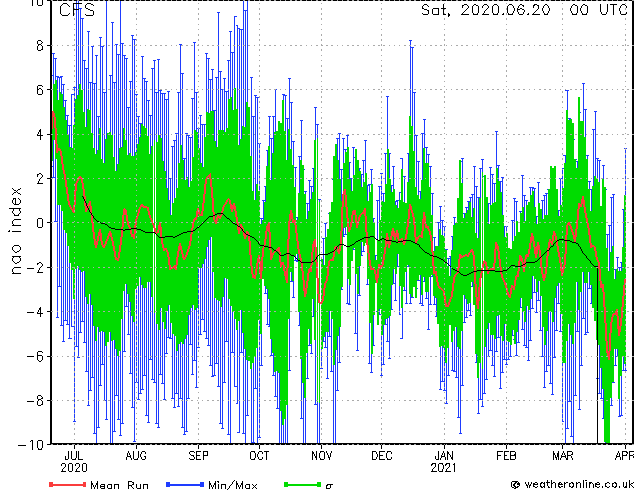The height and width of the screenshot is (490, 634).
Task: Click the sigma symbol legend label
Action: click(329, 486)
